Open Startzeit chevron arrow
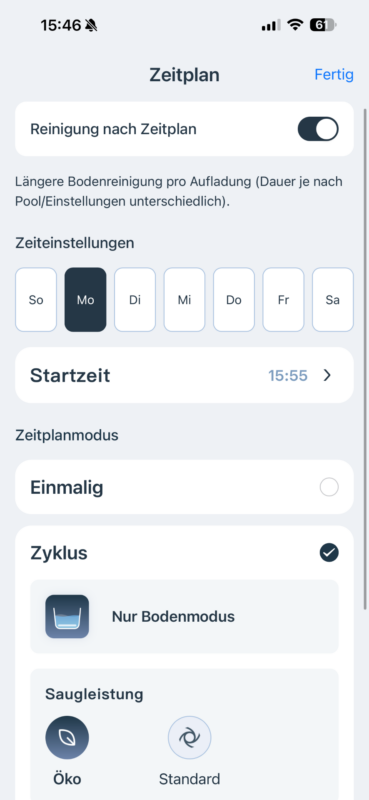The height and width of the screenshot is (800, 369). [x=327, y=376]
